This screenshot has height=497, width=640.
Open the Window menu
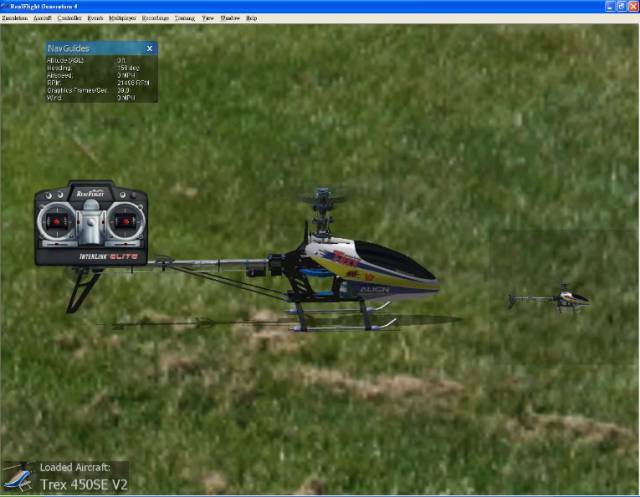[230, 18]
